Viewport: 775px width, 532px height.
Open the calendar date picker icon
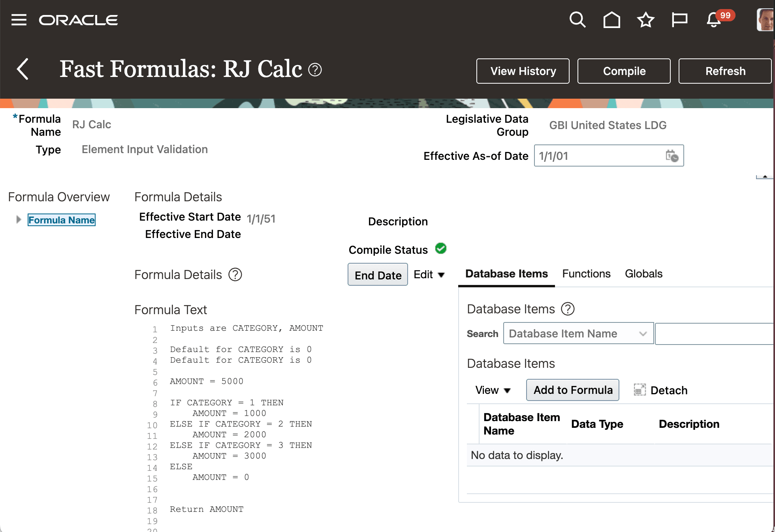coord(672,156)
